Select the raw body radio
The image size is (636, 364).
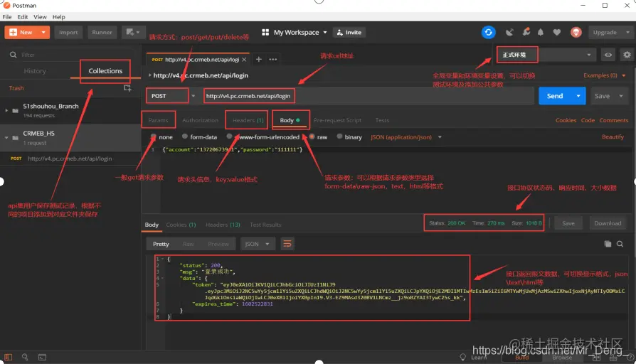[312, 136]
